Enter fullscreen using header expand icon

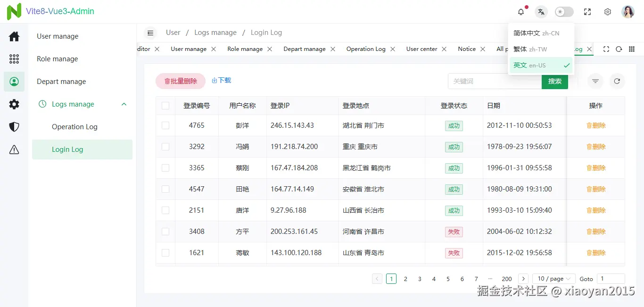point(587,12)
